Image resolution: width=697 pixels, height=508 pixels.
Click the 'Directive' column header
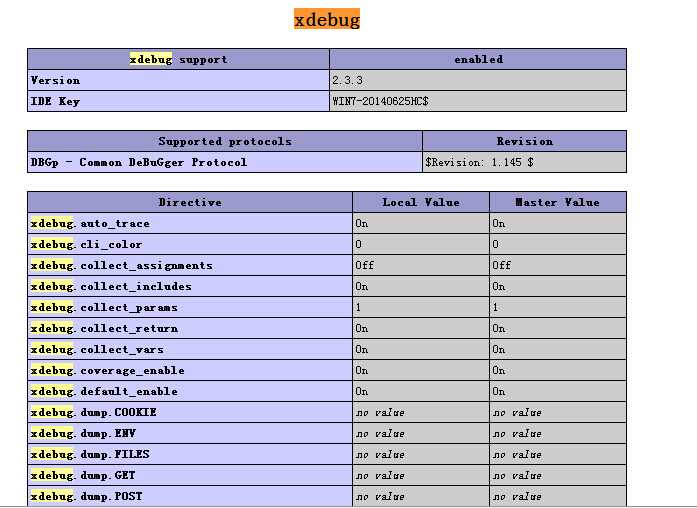pyautogui.click(x=190, y=202)
